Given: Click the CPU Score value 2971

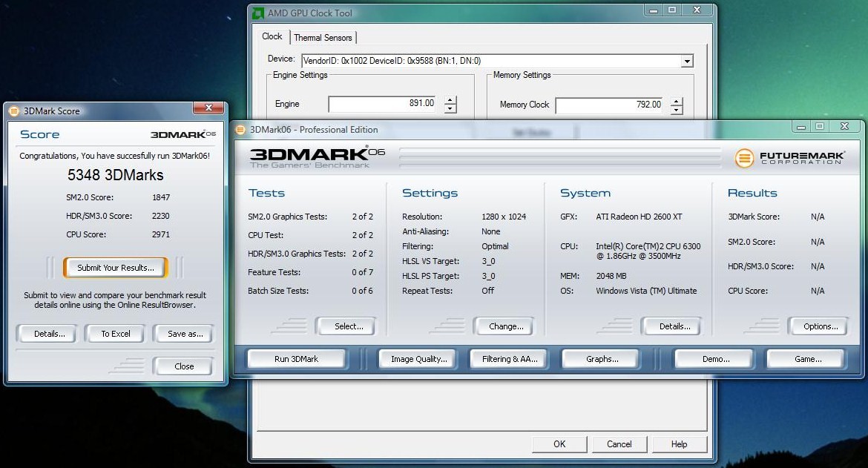Looking at the screenshot, I should [160, 234].
